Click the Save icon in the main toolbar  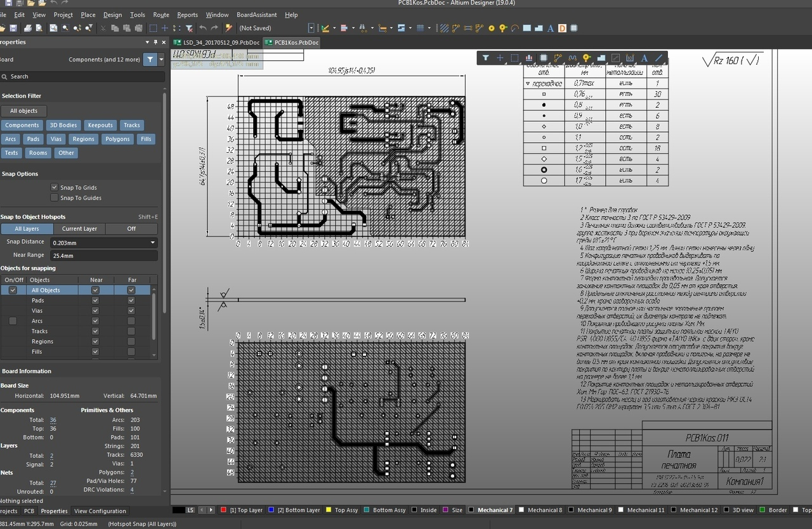13,28
